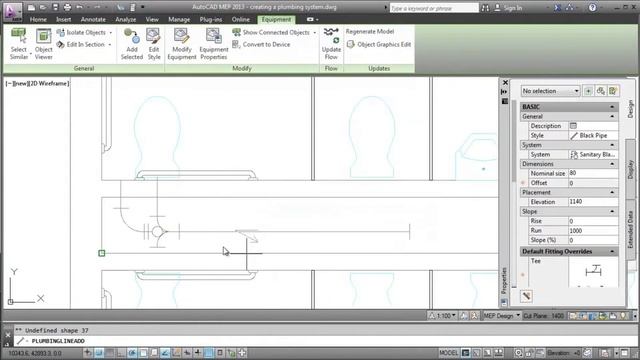The image size is (640, 360).
Task: Open the MEP Design workspace dropdown
Action: tap(502, 316)
